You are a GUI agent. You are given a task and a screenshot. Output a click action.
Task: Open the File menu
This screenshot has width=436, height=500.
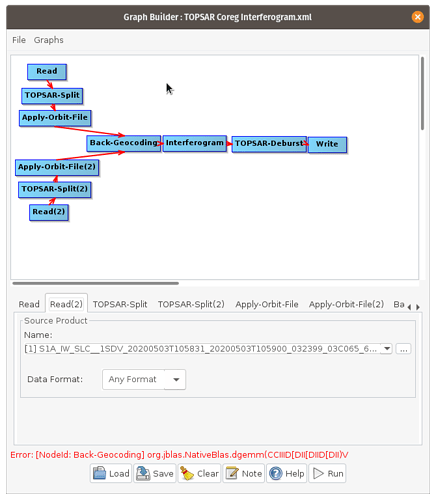point(19,40)
